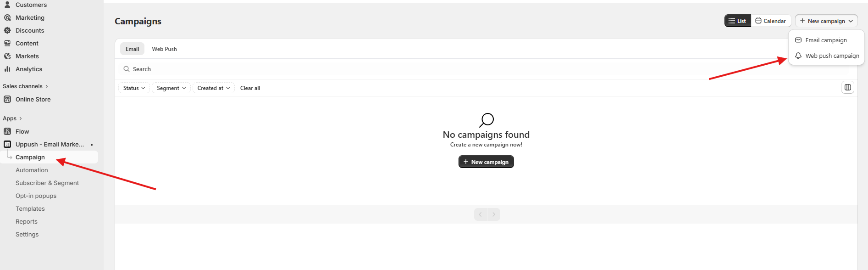Switch to List view
The width and height of the screenshot is (868, 270).
pyautogui.click(x=737, y=21)
